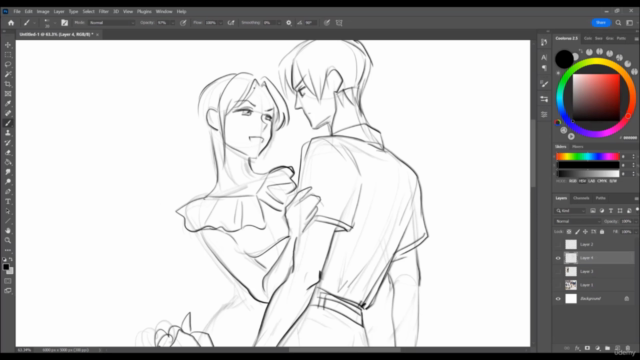
Task: Select the Hand tool
Action: tap(8, 231)
